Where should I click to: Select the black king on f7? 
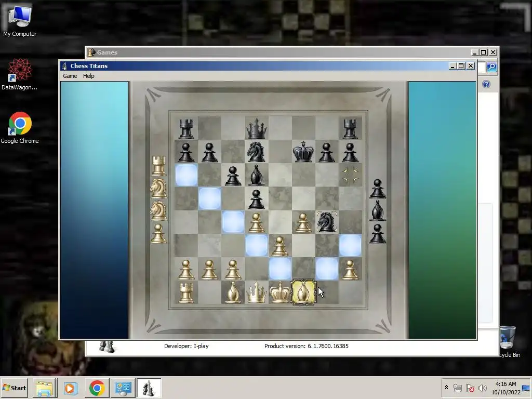303,152
